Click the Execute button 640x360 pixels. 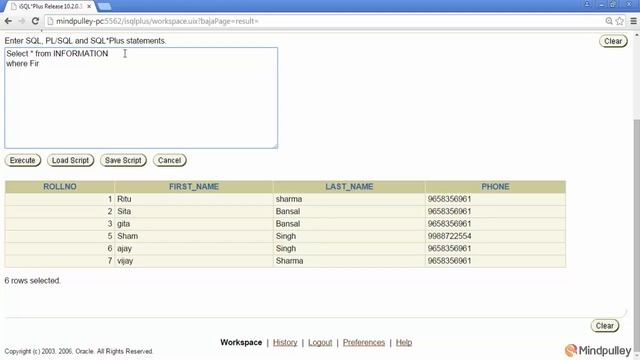(23, 160)
